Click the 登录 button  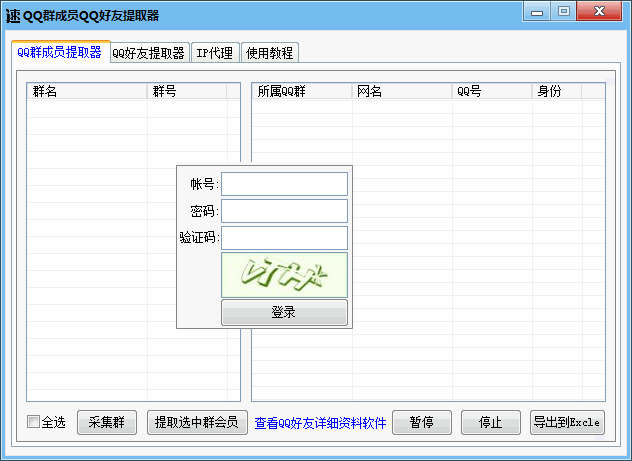click(284, 312)
